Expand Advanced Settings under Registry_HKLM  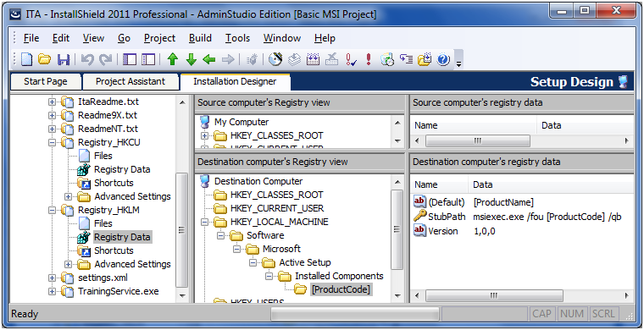coord(68,264)
